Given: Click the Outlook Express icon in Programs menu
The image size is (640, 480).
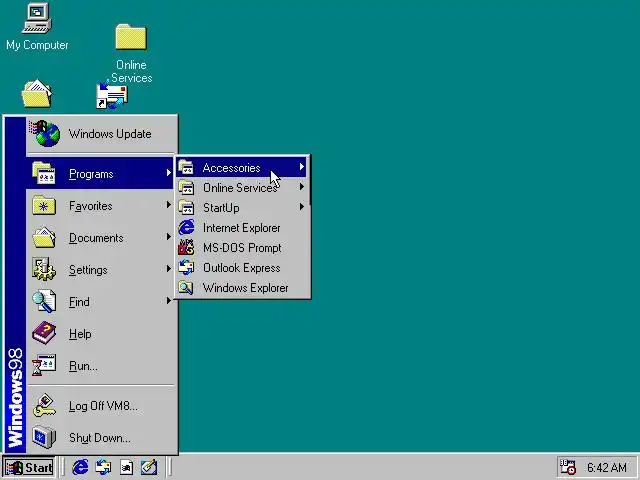Looking at the screenshot, I should [186, 267].
